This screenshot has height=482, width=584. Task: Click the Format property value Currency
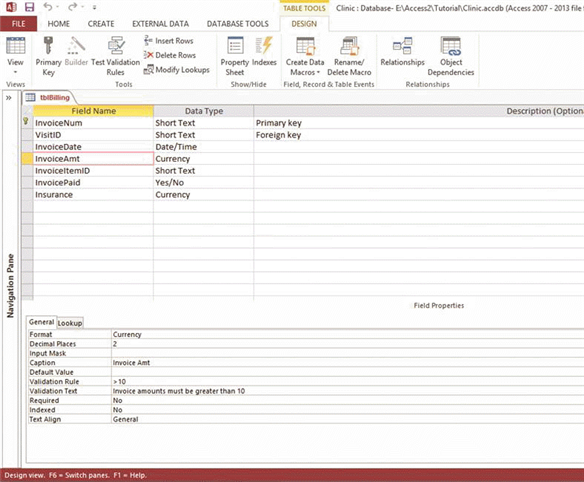click(x=347, y=334)
